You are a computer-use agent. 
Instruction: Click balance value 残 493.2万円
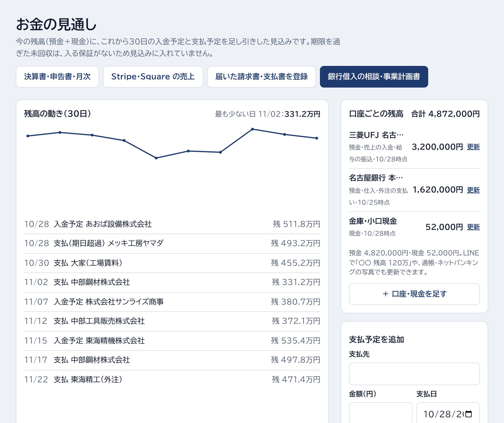click(296, 243)
